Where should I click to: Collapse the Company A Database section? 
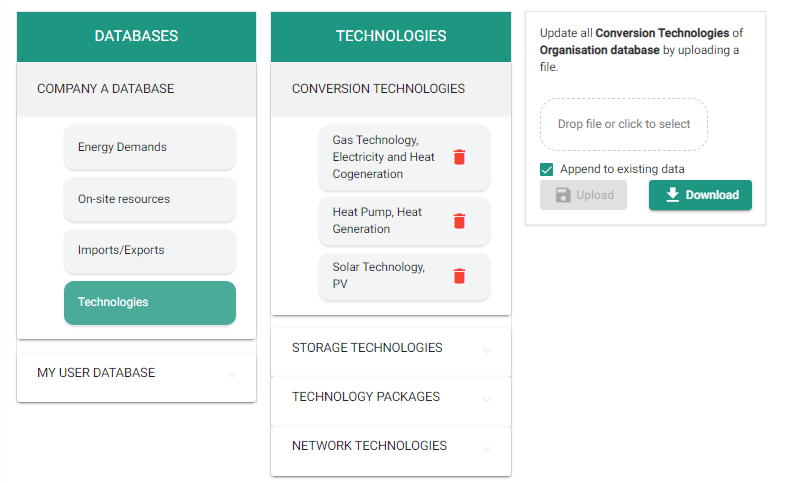232,89
